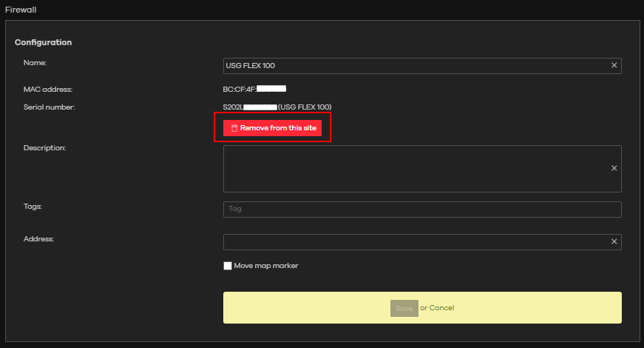Viewport: 644px width, 348px height.
Task: Clear the Name field with its X icon
Action: coord(614,66)
